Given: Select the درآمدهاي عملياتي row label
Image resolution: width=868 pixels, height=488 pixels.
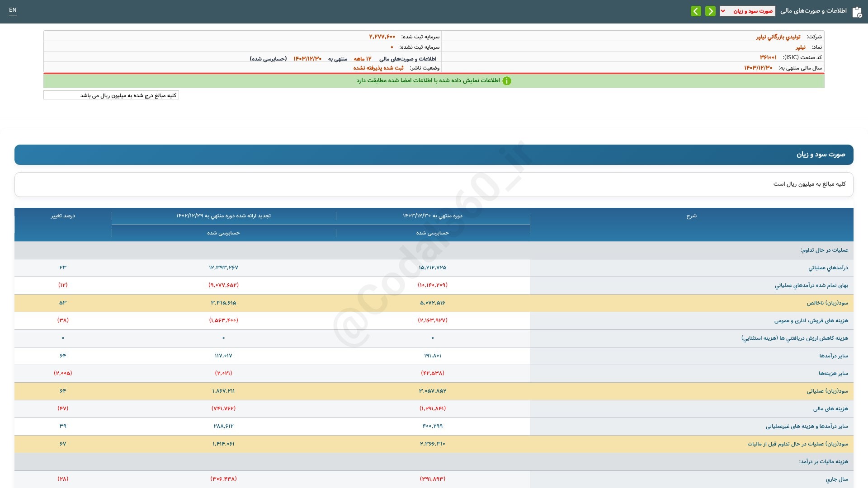Looking at the screenshot, I should pyautogui.click(x=828, y=267).
